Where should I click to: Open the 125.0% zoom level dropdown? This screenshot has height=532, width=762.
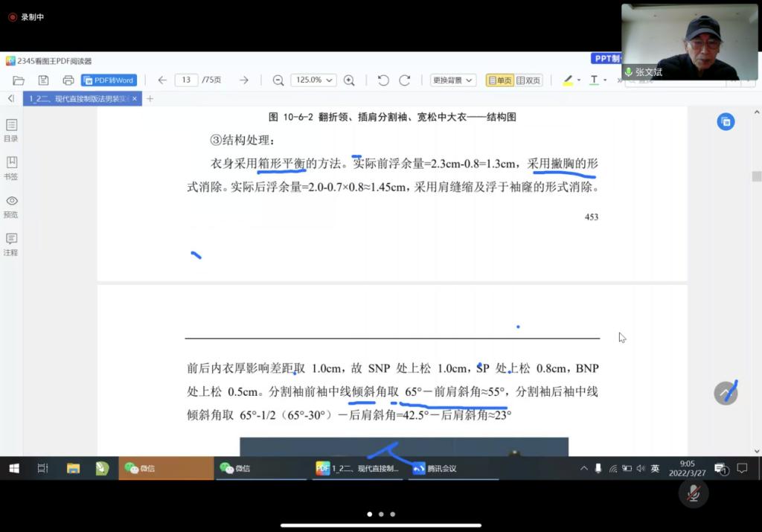coord(313,80)
